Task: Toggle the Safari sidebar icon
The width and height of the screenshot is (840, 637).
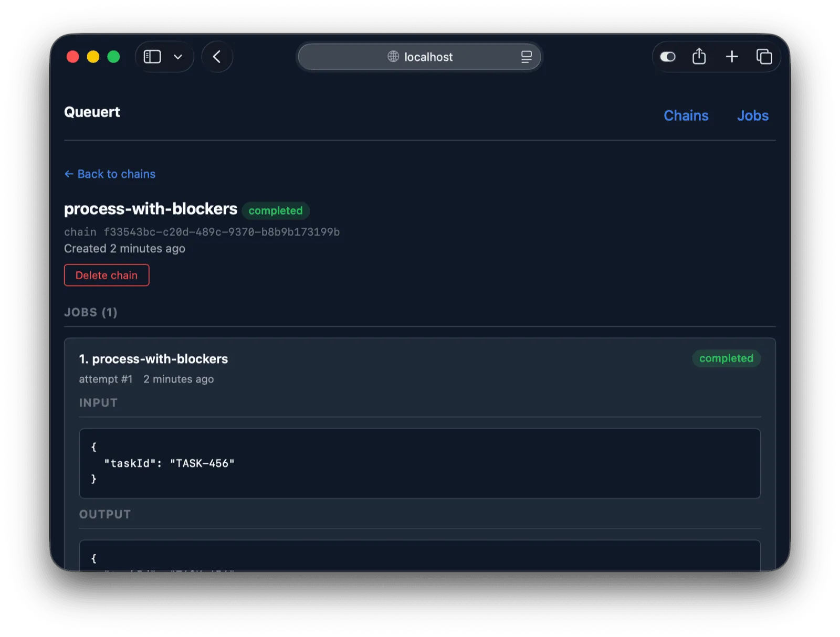Action: tap(152, 57)
